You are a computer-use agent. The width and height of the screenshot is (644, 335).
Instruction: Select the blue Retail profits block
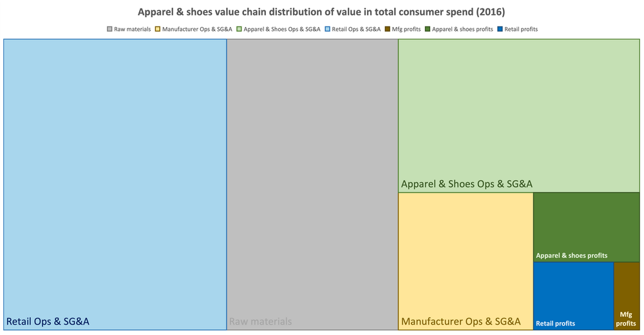(574, 296)
